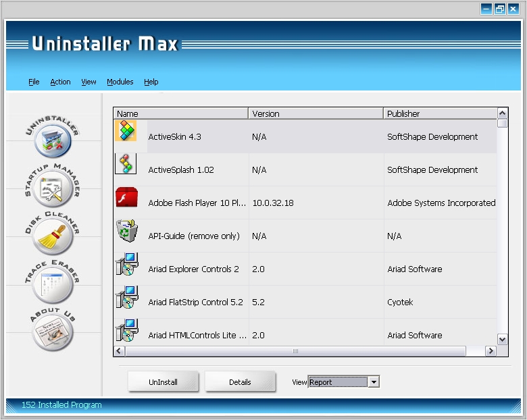Click Ariad FlatStrip version 5.2 cell
This screenshot has width=527, height=420.
click(258, 302)
